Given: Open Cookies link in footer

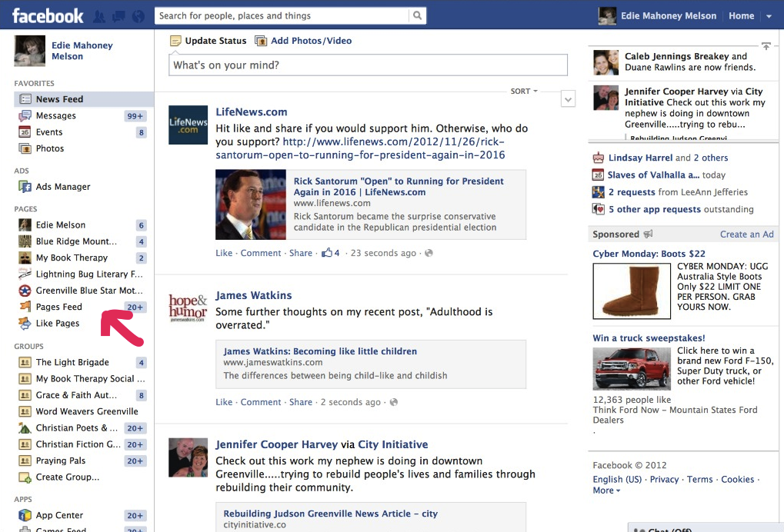Looking at the screenshot, I should tap(737, 480).
